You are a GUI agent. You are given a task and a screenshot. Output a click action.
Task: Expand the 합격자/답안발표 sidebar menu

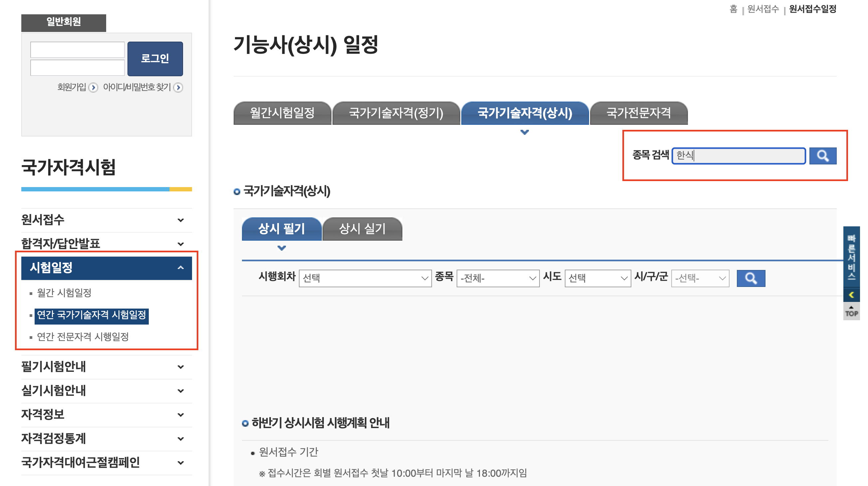click(x=181, y=244)
